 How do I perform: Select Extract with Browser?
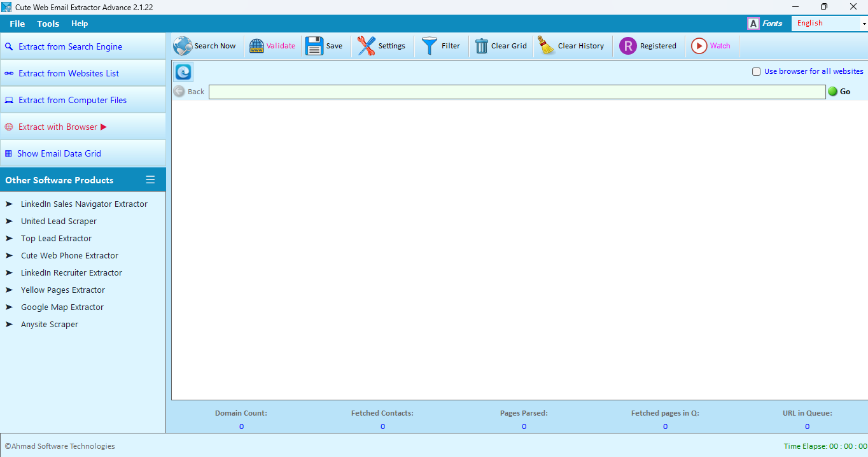pos(83,127)
